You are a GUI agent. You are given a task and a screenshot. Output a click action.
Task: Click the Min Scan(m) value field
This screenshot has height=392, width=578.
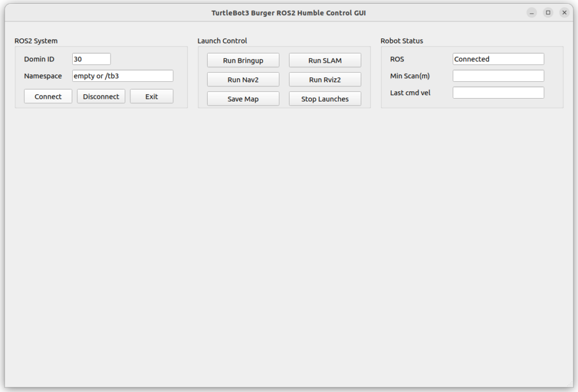[498, 76]
